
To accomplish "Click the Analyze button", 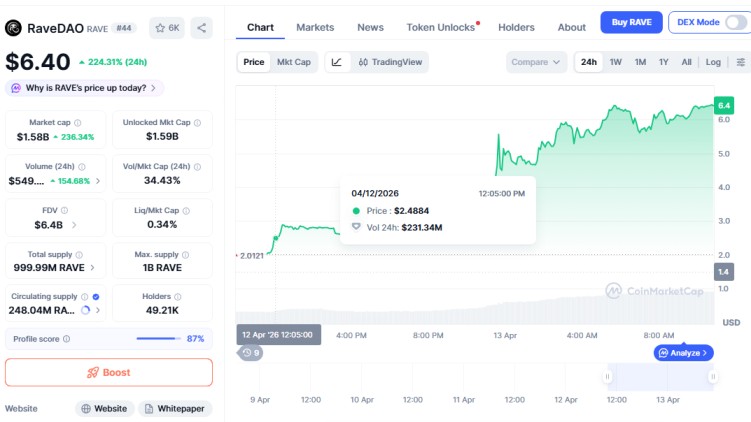I will tap(683, 353).
